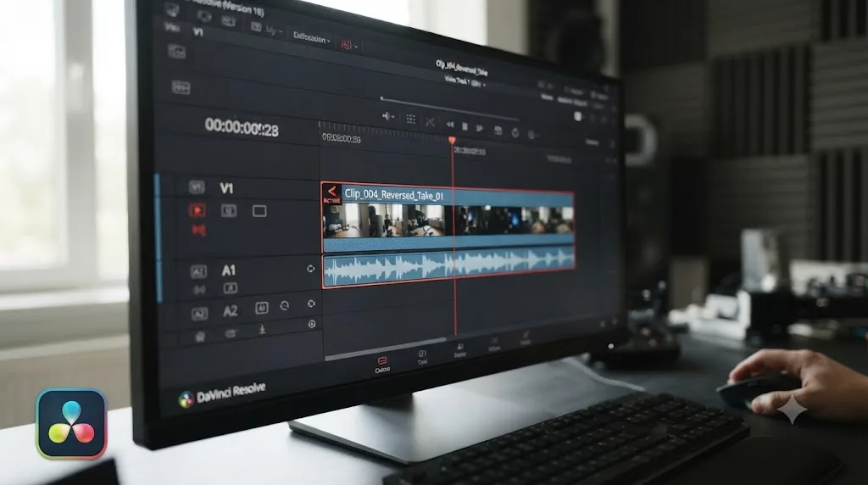Screen dimensions: 868x485
Task: Select the A1 track destination badge
Action: (198, 271)
